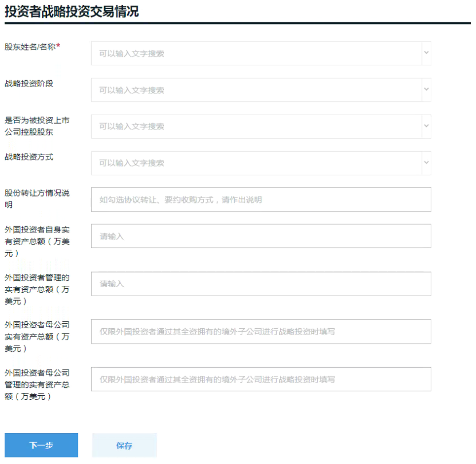Click the 保存 button

124,446
